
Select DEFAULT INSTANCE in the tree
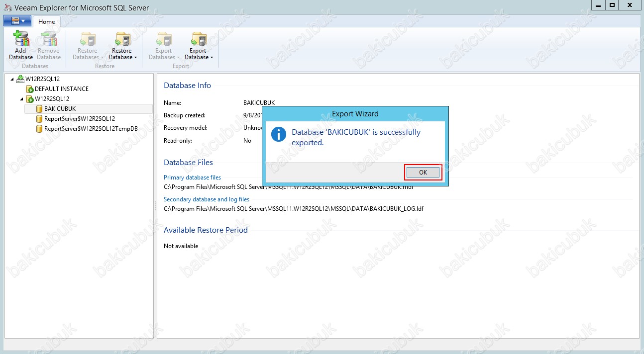pyautogui.click(x=62, y=89)
